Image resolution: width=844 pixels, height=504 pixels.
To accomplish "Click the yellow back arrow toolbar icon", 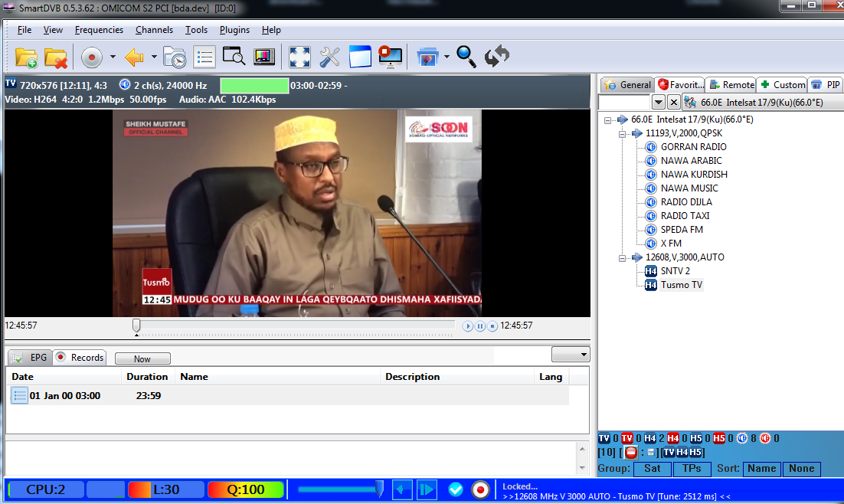I will point(134,57).
